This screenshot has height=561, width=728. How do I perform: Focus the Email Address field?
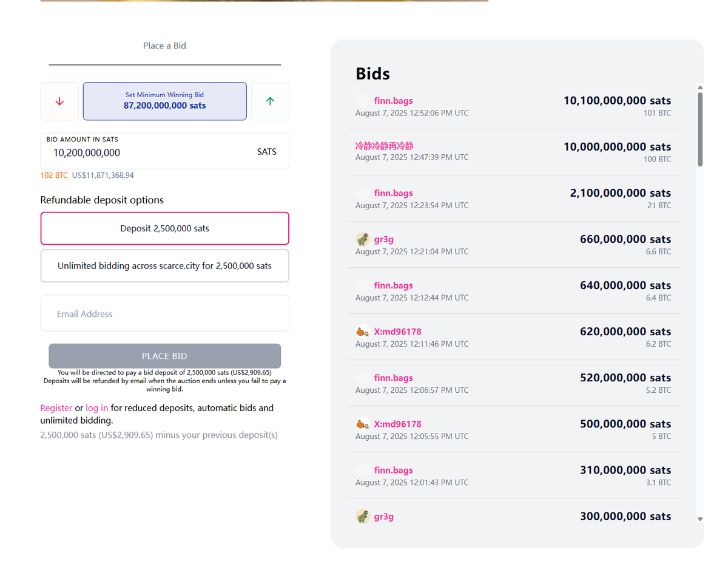(x=165, y=313)
